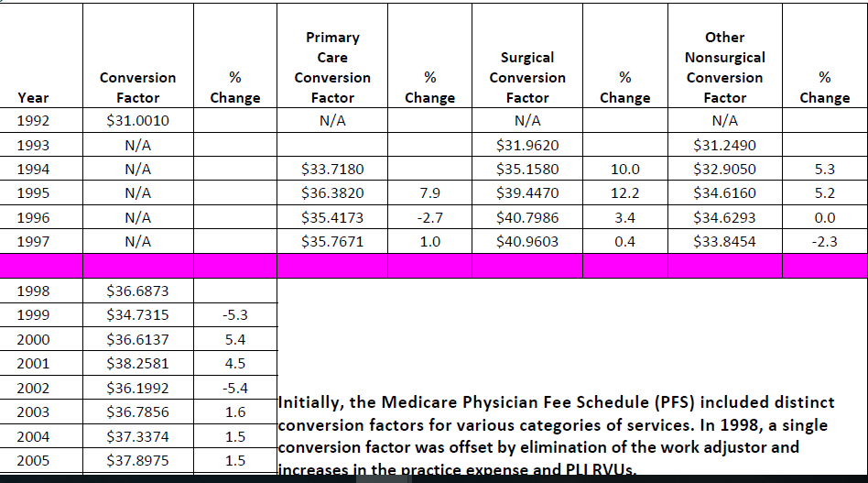Screen dimensions: 868x483
Task: Select the $37.8975 conversion factor cell
Action: click(x=138, y=460)
